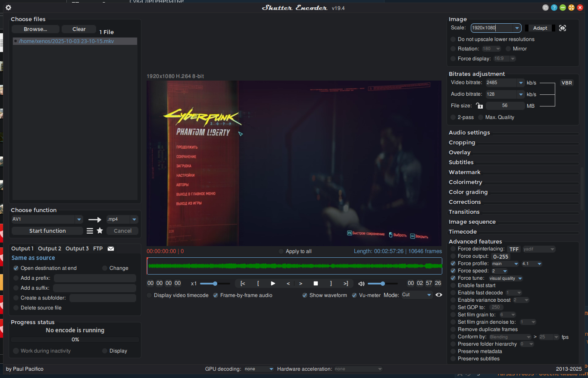Switch to the Output 3 tab
588x378 pixels.
pyautogui.click(x=77, y=249)
